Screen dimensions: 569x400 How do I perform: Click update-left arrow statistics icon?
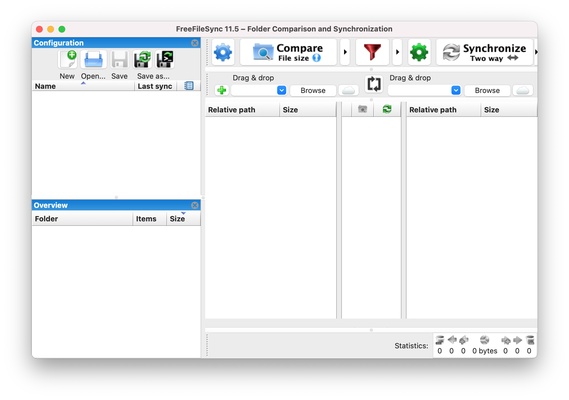[452, 340]
